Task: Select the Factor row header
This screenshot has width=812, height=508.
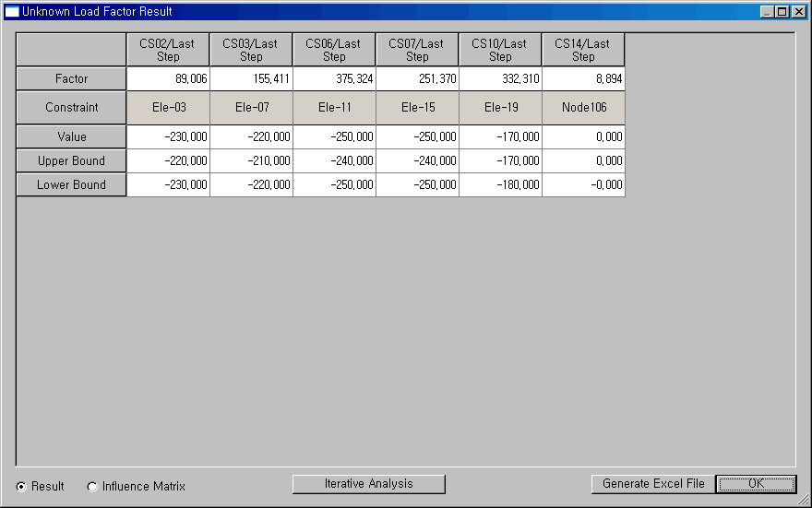Action: coord(71,79)
